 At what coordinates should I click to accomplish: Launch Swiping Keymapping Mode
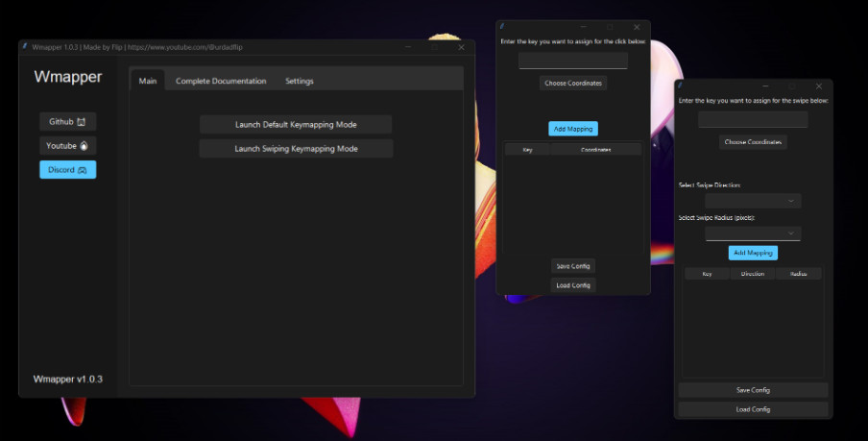pos(296,149)
